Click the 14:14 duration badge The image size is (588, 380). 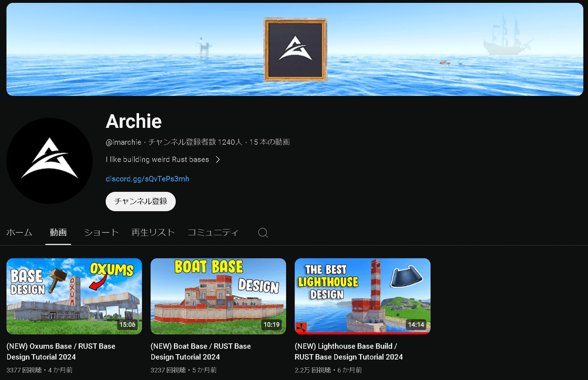pos(416,324)
